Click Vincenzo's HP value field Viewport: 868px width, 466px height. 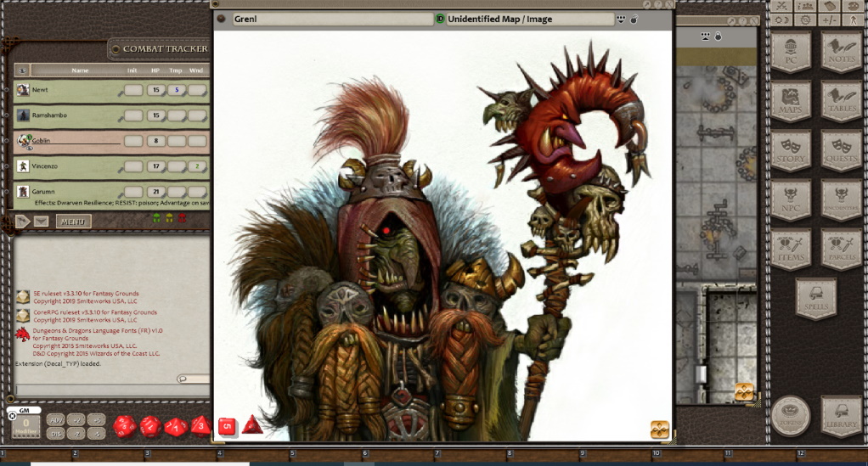coord(155,166)
